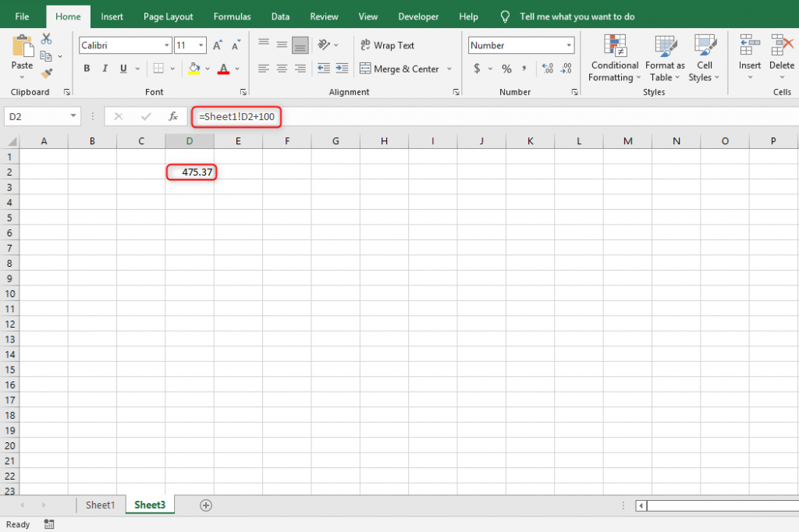Switch to the Formulas ribbon tab
Image resolution: width=799 pixels, height=532 pixels.
point(232,16)
